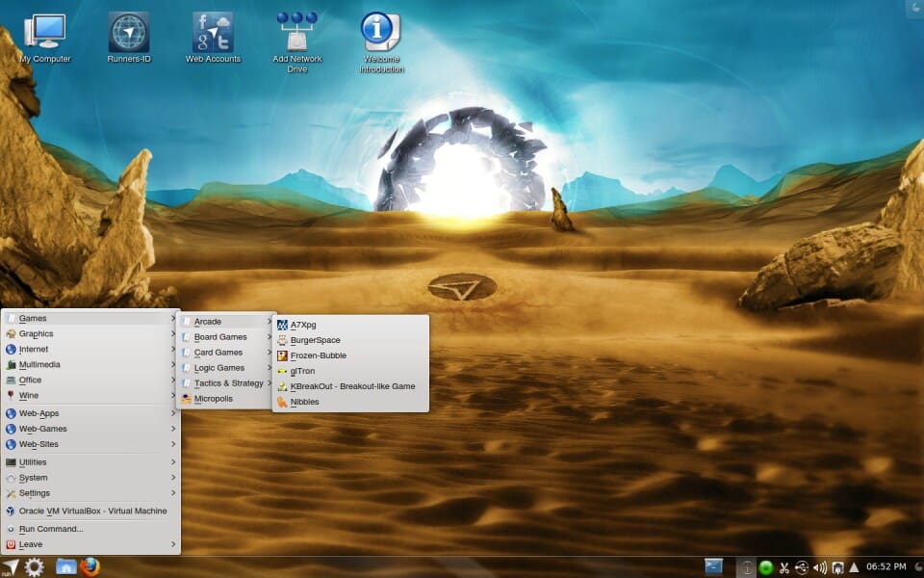Select the Arcade category in Games submenu
This screenshot has height=578, width=924.
click(x=227, y=322)
